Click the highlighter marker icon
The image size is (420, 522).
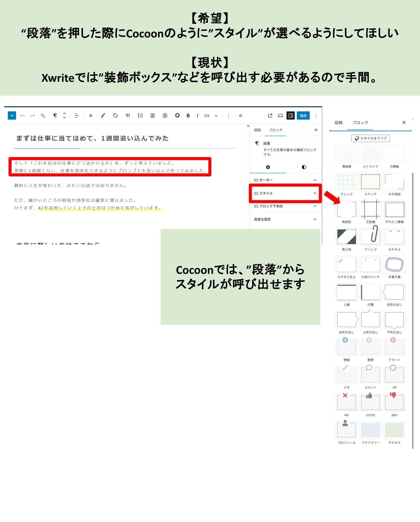coord(103,116)
